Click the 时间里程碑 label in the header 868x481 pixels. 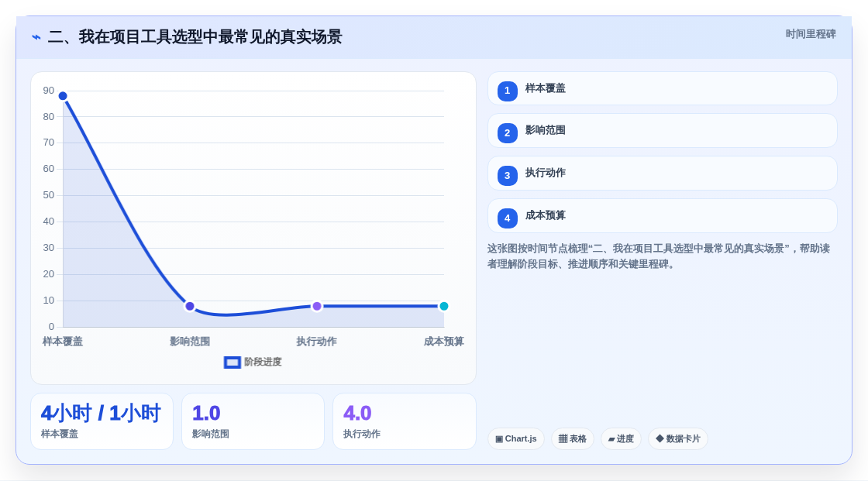[811, 34]
